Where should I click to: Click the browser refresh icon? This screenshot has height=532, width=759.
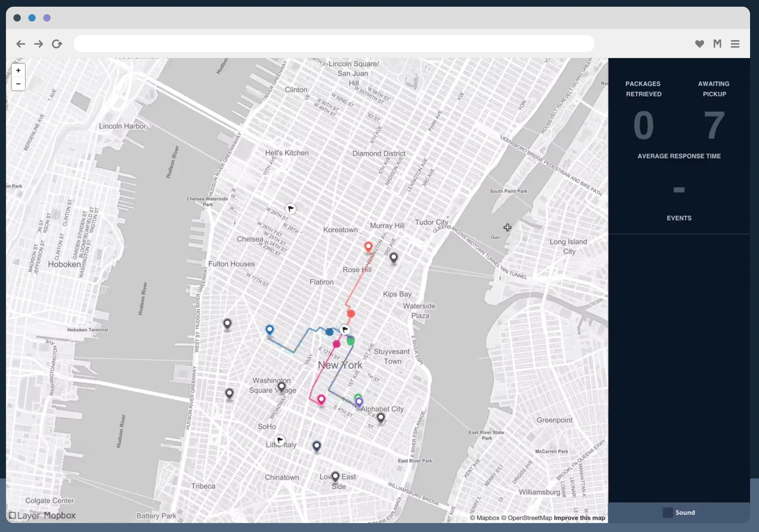57,44
